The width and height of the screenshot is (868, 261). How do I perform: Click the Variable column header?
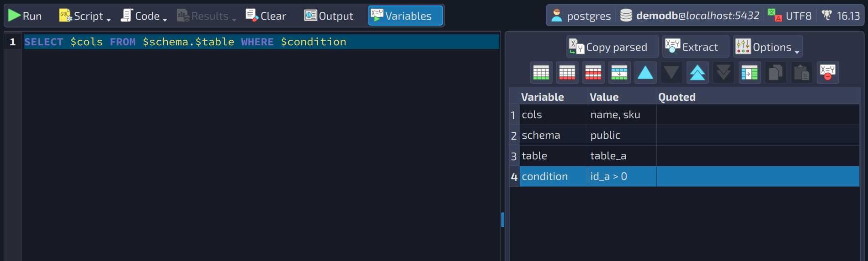[x=554, y=97]
